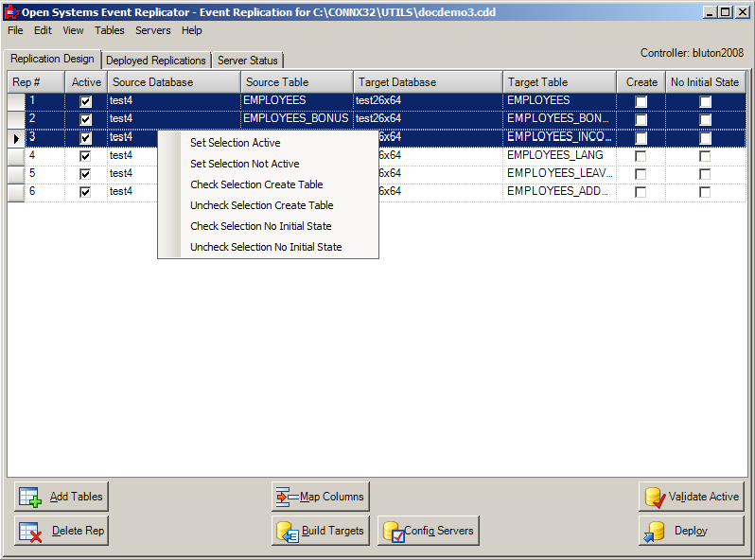755x560 pixels.
Task: Toggle Active checkbox for replication 4
Action: pos(85,156)
